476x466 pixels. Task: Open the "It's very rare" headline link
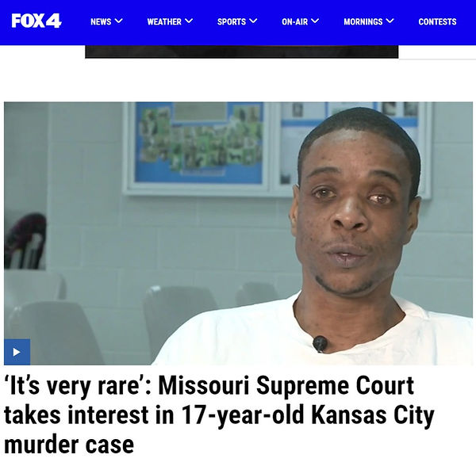(219, 414)
